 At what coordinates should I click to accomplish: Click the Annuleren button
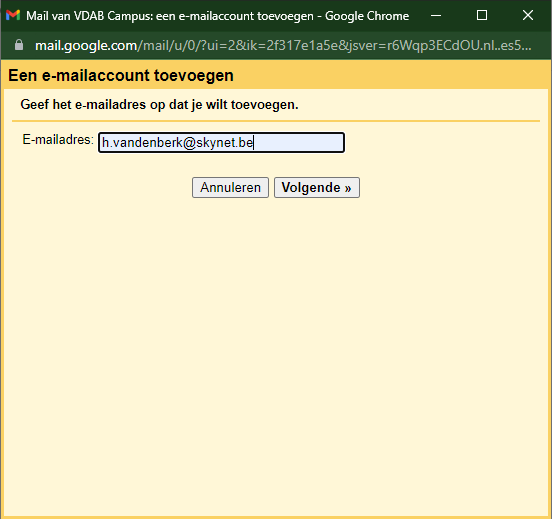tap(230, 187)
